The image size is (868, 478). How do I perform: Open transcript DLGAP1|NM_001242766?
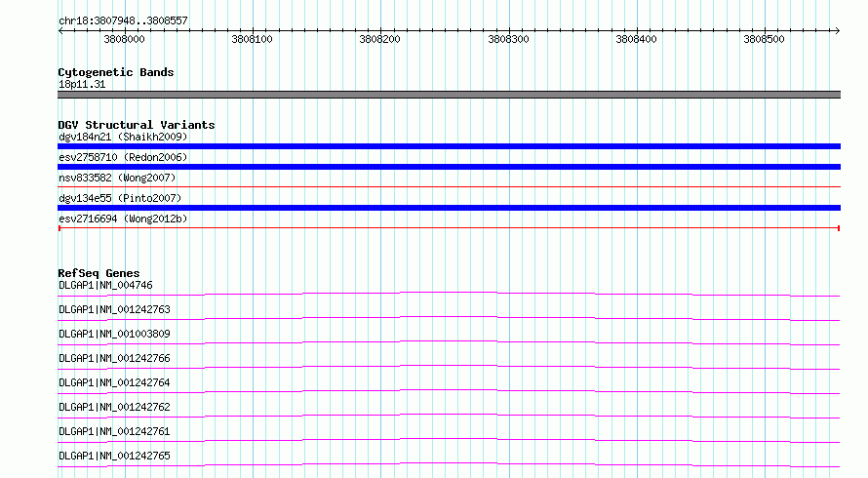[114, 358]
